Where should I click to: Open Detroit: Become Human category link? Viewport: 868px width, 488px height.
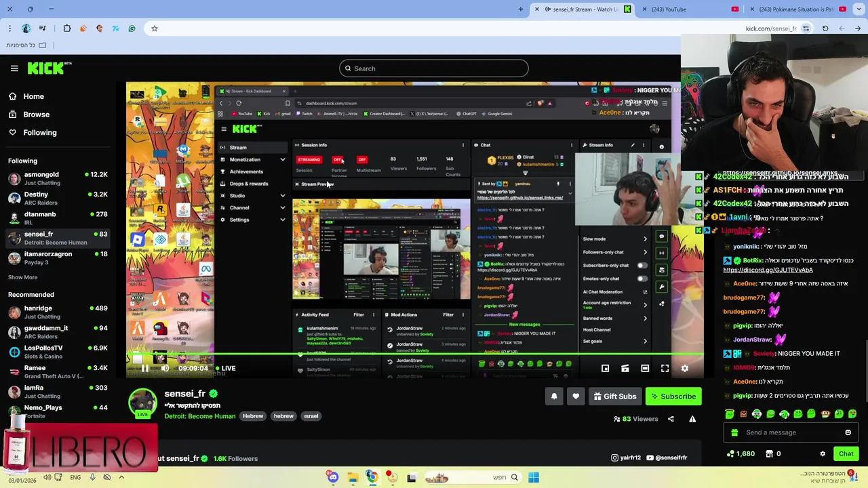coord(200,416)
